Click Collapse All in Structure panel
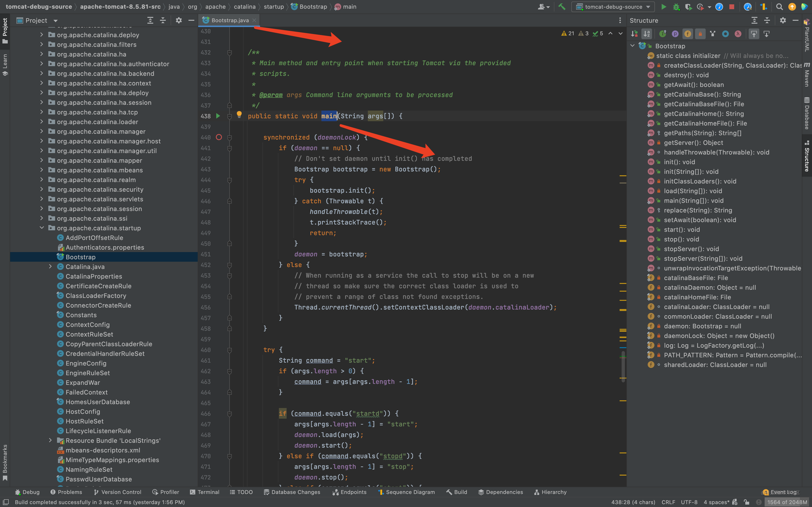Image resolution: width=812 pixels, height=507 pixels. click(767, 21)
